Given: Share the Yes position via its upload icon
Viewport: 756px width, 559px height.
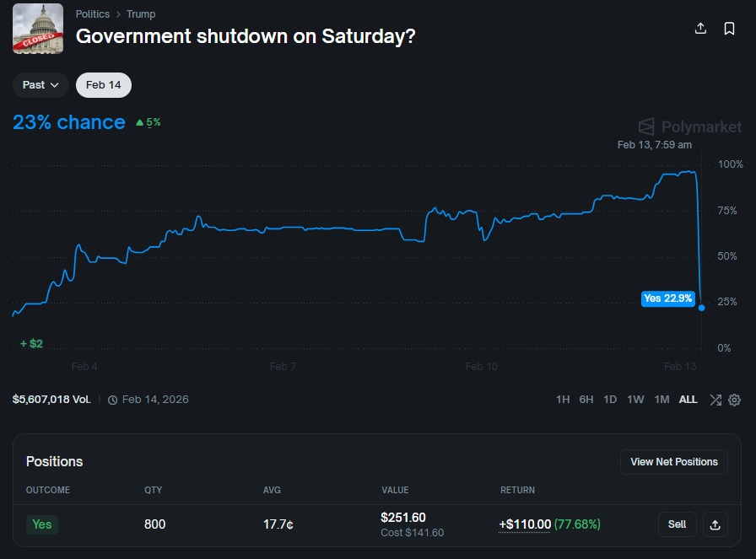Looking at the screenshot, I should click(x=715, y=524).
